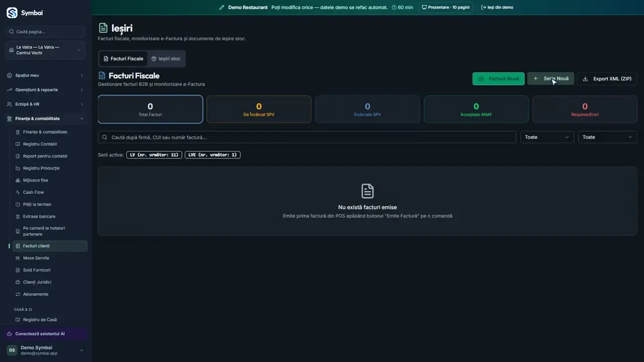The image size is (644, 362).
Task: Switch to the Ieșiri stoc tab
Action: click(166, 59)
